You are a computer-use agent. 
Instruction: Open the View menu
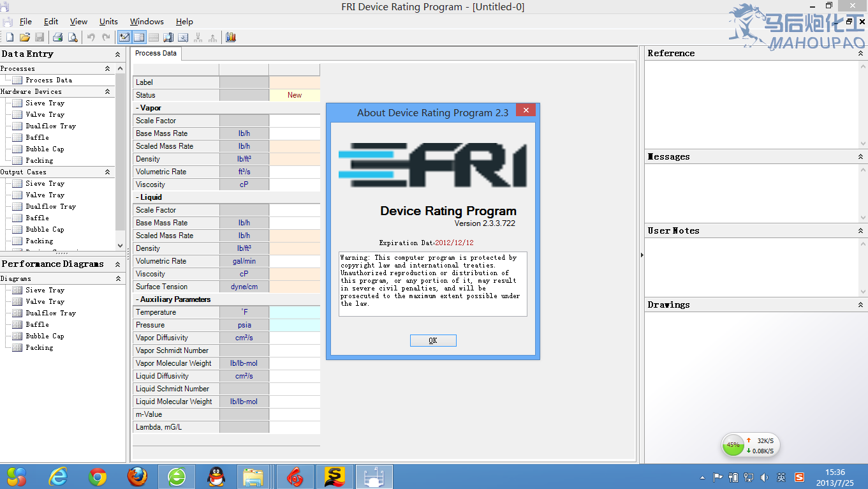pos(78,22)
